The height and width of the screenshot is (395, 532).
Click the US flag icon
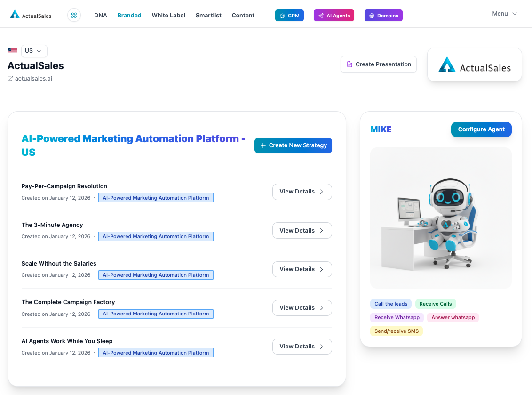(13, 51)
